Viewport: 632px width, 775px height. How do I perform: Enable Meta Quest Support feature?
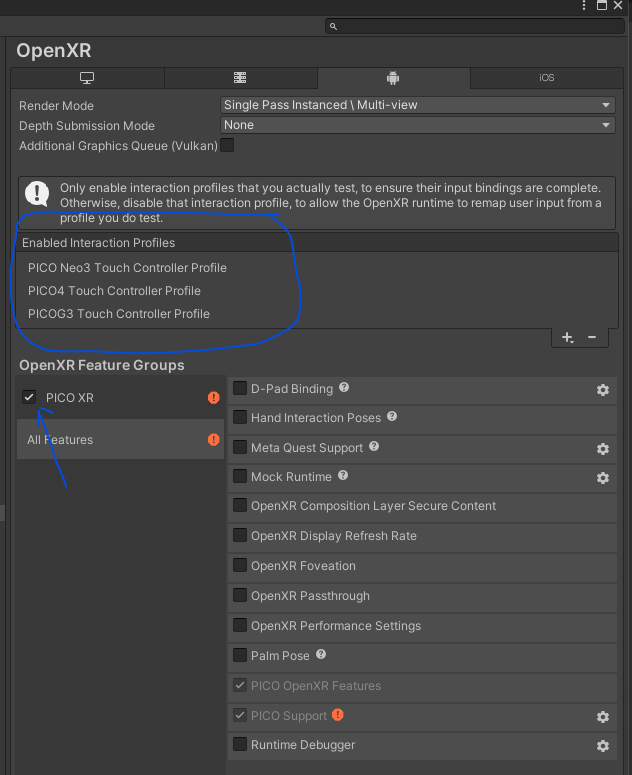(x=240, y=447)
